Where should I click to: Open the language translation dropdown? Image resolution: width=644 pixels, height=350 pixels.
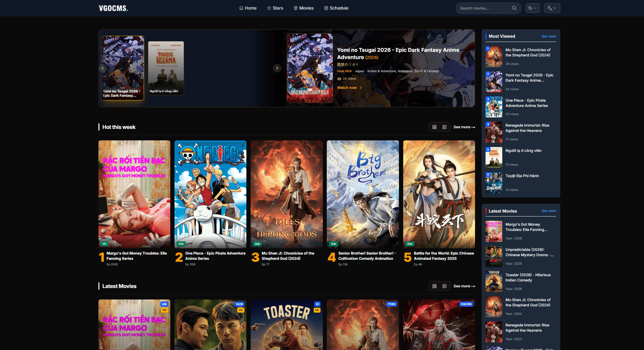pyautogui.click(x=552, y=8)
